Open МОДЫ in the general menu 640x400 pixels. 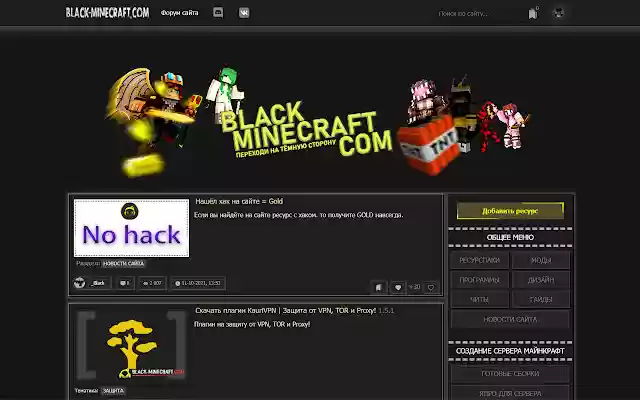pos(541,260)
